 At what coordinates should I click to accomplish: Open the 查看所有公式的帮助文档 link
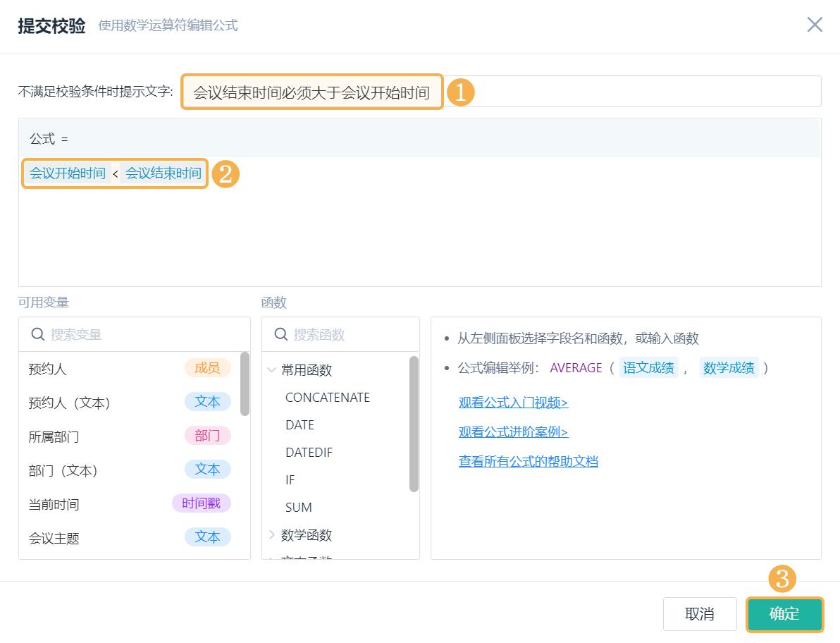point(528,460)
